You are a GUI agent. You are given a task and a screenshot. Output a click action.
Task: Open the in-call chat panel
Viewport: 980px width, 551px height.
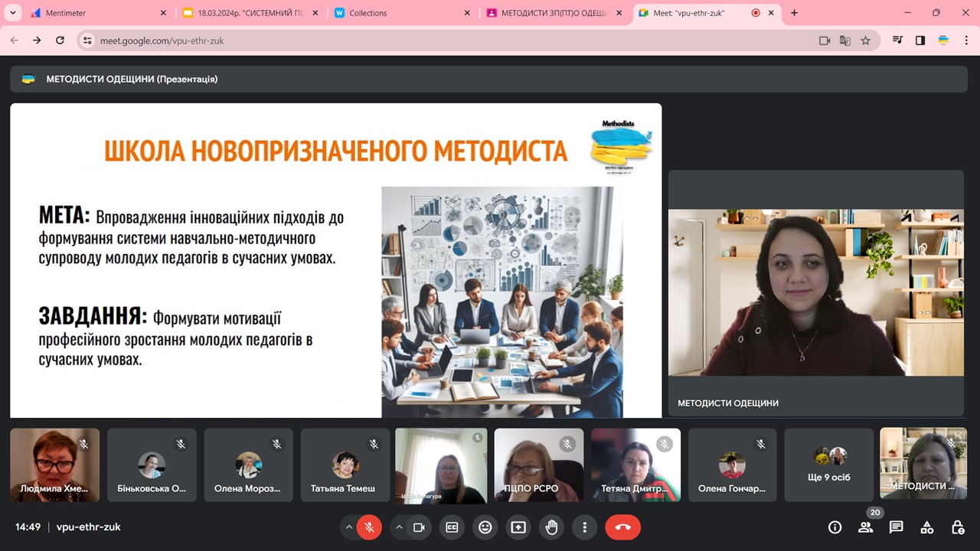(896, 527)
